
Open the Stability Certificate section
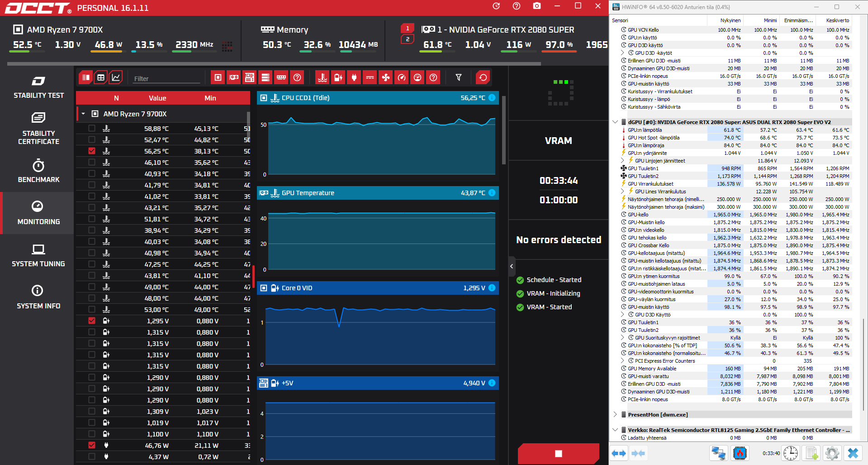pyautogui.click(x=38, y=129)
